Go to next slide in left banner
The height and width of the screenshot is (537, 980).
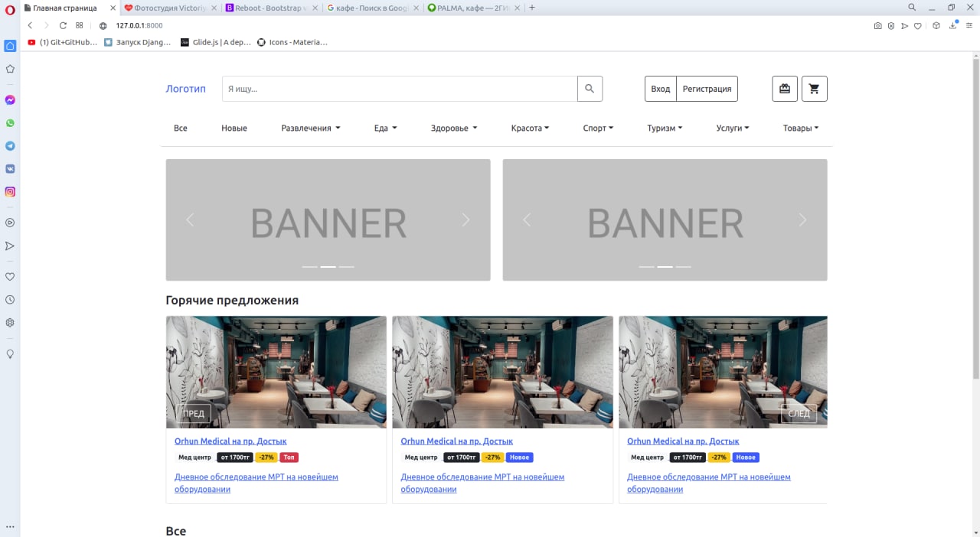click(465, 220)
